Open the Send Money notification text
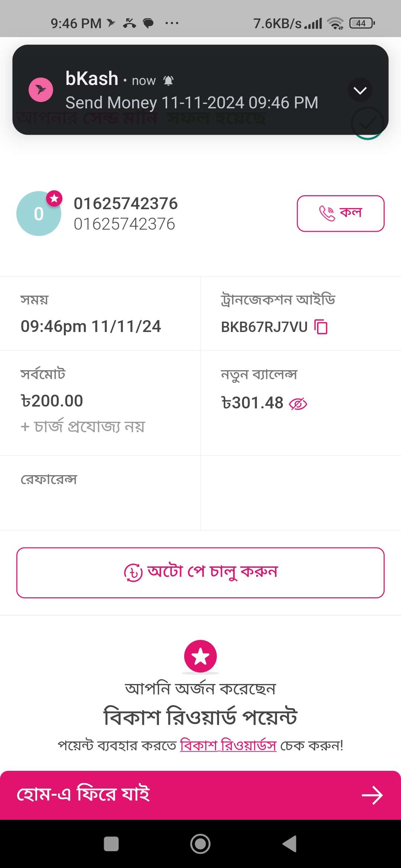This screenshot has width=401, height=868. click(192, 103)
